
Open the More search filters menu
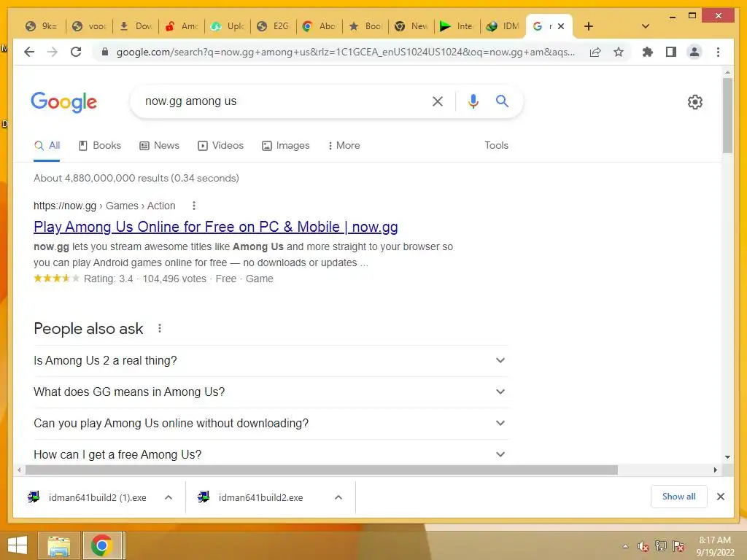click(x=344, y=145)
